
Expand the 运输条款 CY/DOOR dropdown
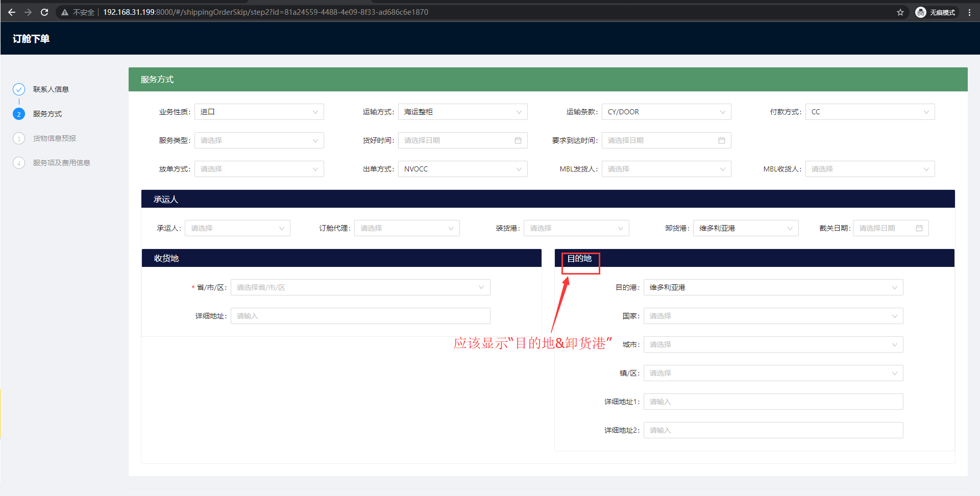click(666, 112)
